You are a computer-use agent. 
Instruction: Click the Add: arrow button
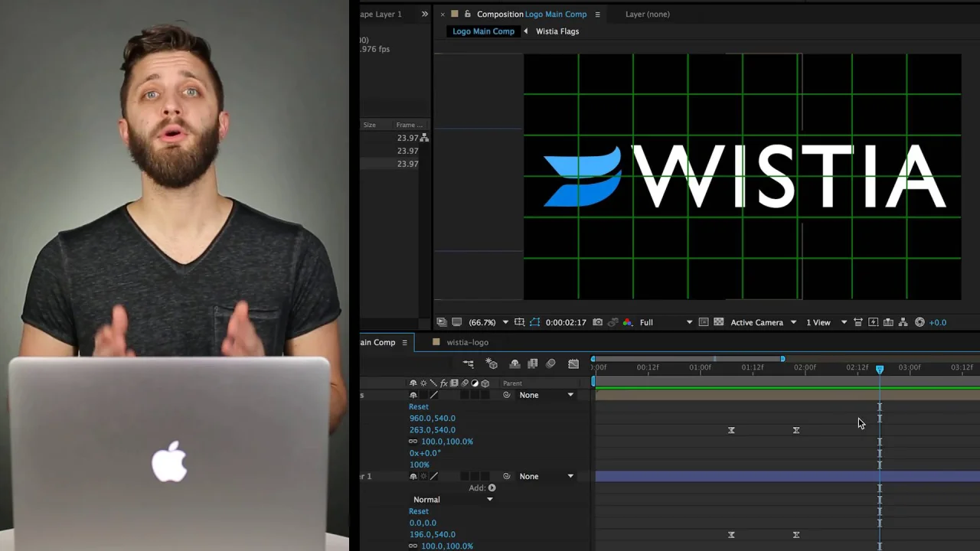[x=492, y=487]
